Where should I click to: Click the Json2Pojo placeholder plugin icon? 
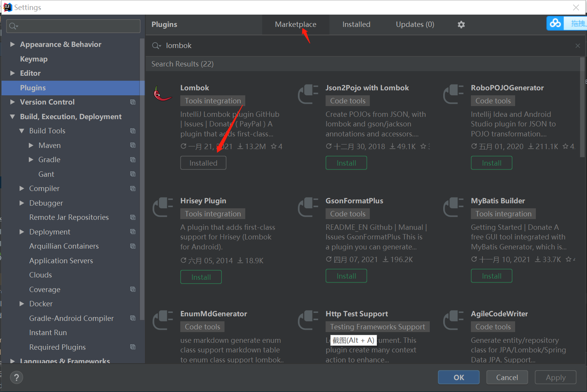(x=308, y=93)
